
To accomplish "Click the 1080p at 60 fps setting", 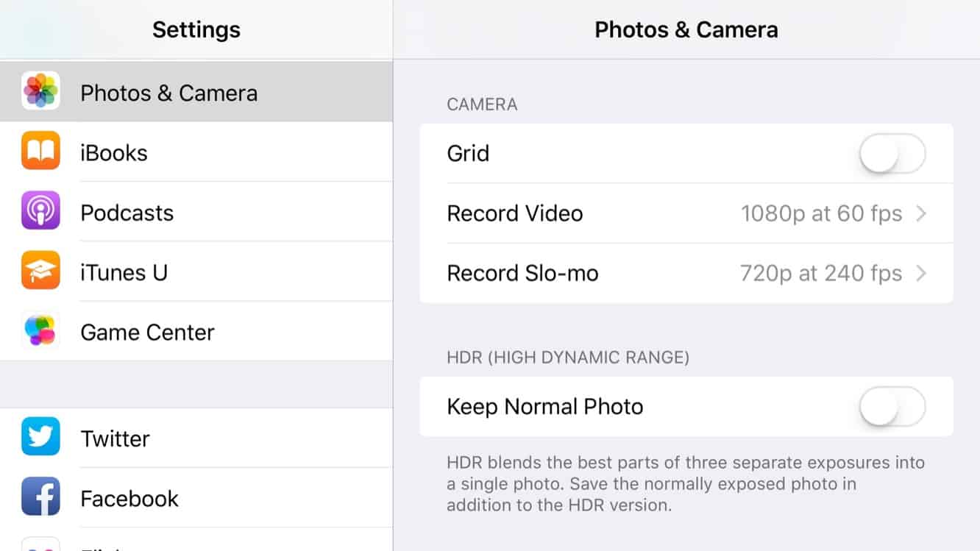I will coord(822,213).
